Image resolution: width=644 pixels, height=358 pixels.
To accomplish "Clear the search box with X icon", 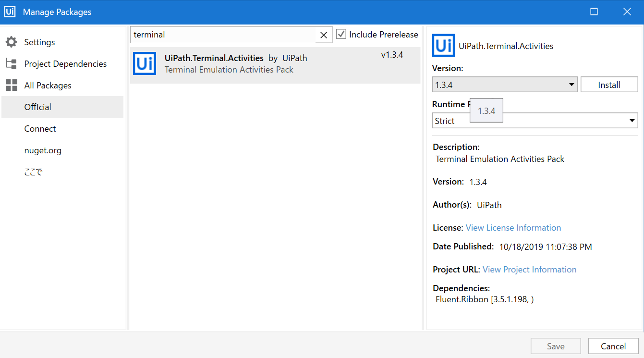I will coord(324,35).
